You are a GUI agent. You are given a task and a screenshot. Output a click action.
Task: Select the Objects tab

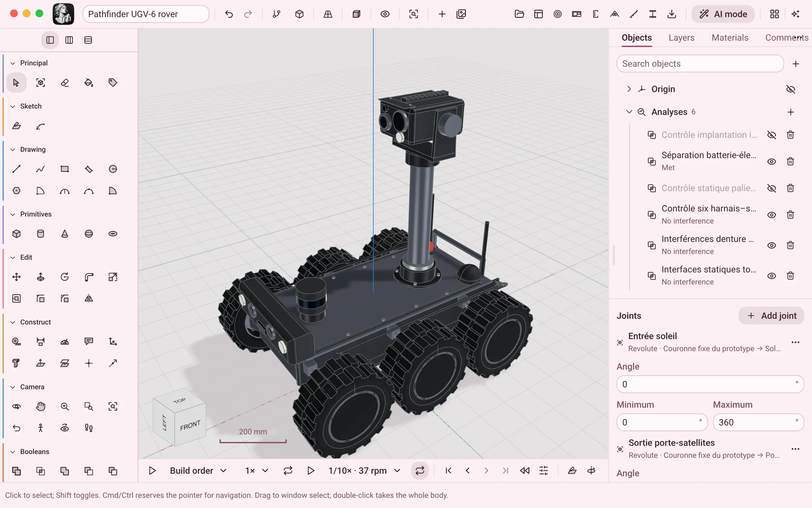[x=637, y=38]
